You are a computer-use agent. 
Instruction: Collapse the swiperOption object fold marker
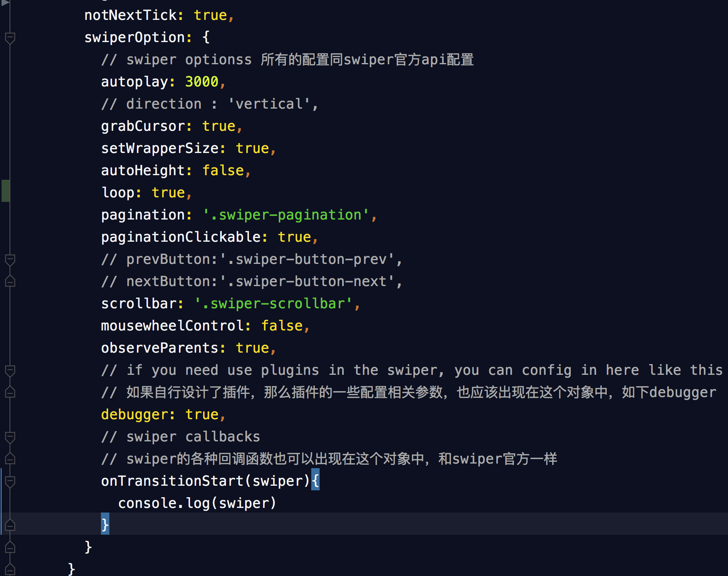[x=10, y=37]
